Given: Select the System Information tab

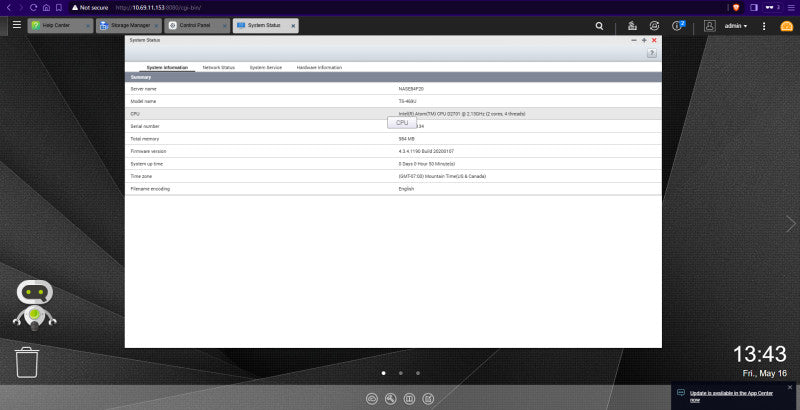Looking at the screenshot, I should click(x=167, y=67).
